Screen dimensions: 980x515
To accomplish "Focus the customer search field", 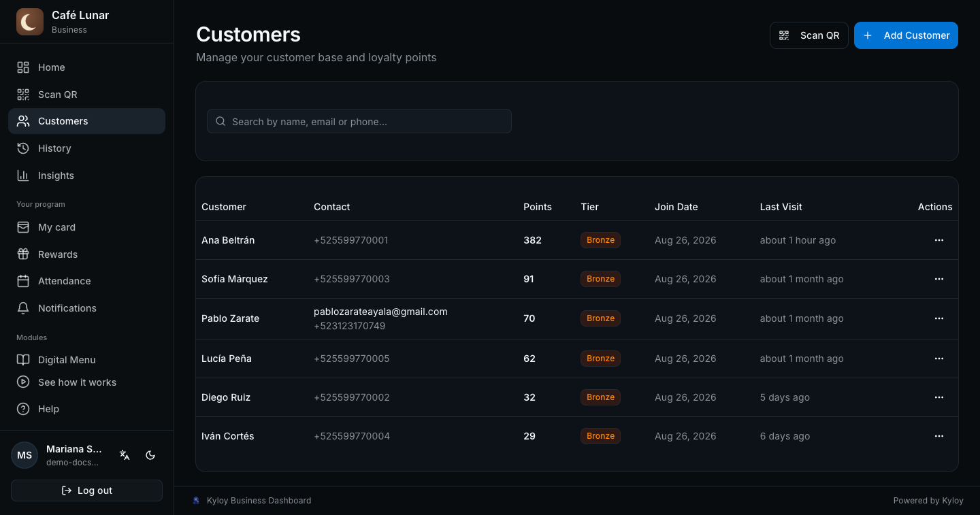I will click(x=359, y=121).
